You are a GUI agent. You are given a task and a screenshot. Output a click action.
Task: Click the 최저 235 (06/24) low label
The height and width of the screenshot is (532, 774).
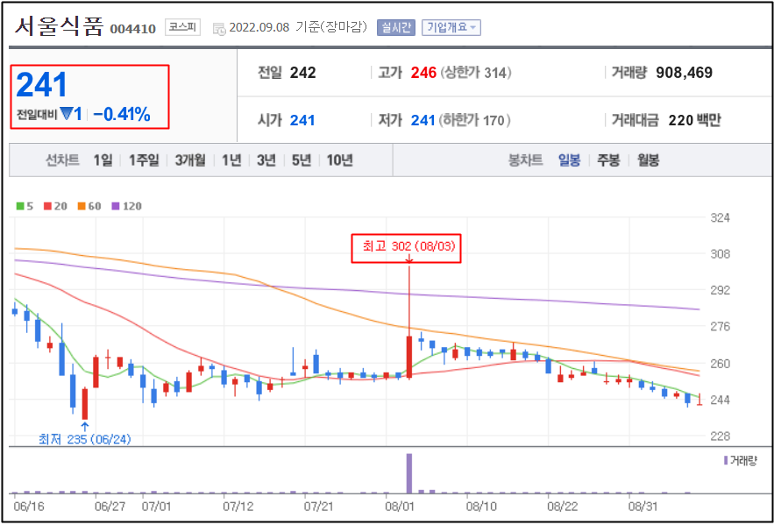pyautogui.click(x=84, y=439)
